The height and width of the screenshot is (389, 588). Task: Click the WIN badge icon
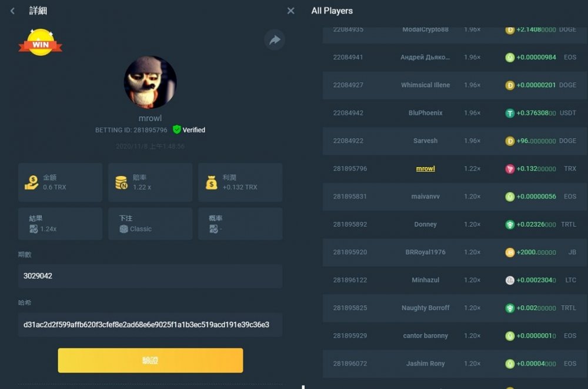coord(40,44)
